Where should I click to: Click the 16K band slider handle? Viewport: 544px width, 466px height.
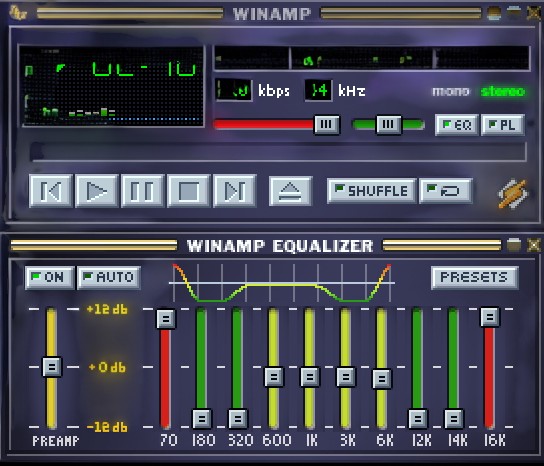pos(490,317)
